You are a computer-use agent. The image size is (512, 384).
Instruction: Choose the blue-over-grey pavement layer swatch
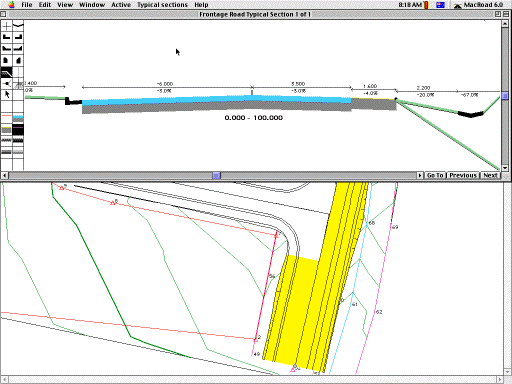(18, 118)
